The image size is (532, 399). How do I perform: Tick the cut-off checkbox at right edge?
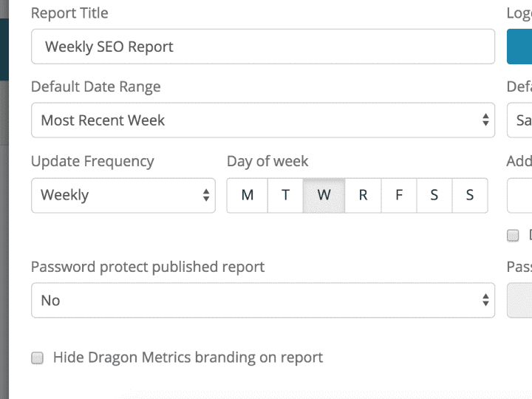tap(513, 236)
